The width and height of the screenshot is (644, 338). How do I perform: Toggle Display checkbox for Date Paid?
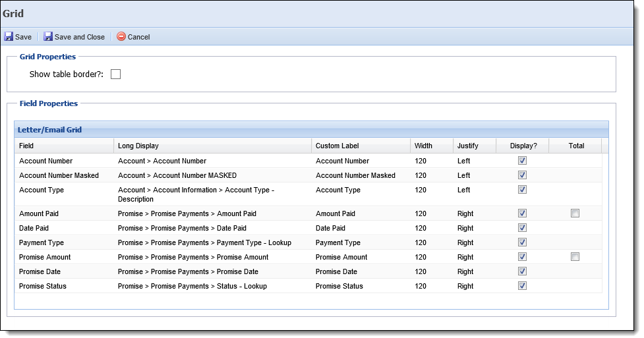pos(523,227)
